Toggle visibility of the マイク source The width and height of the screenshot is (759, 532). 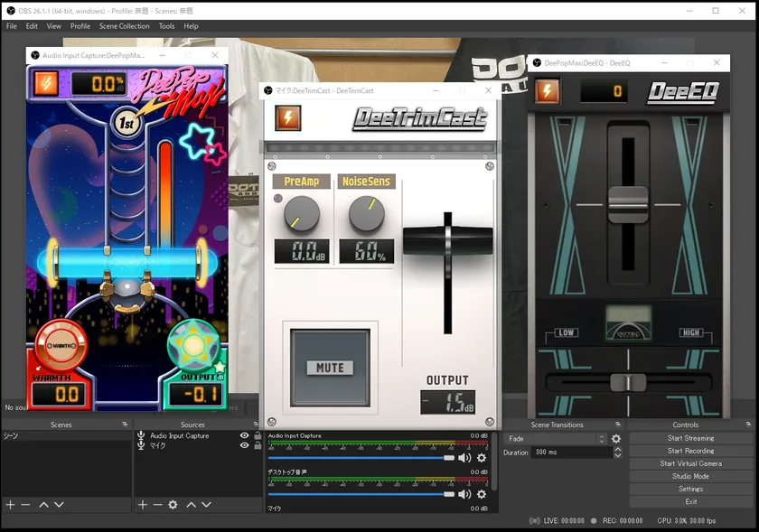[244, 445]
